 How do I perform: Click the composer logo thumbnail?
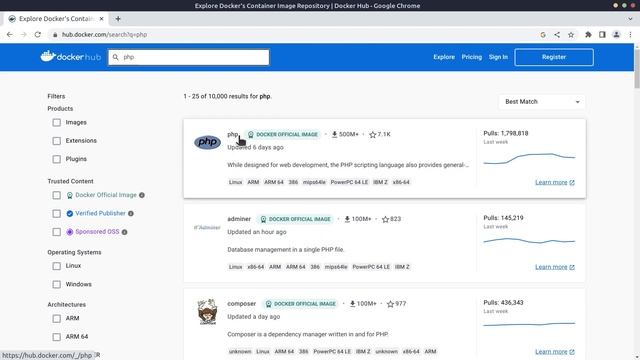(x=207, y=312)
